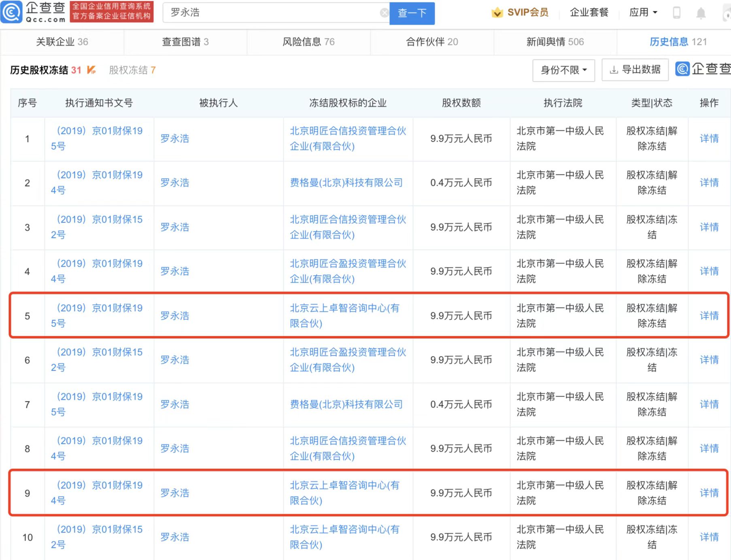Open 详情 for row 4
The height and width of the screenshot is (560, 731).
click(x=709, y=271)
